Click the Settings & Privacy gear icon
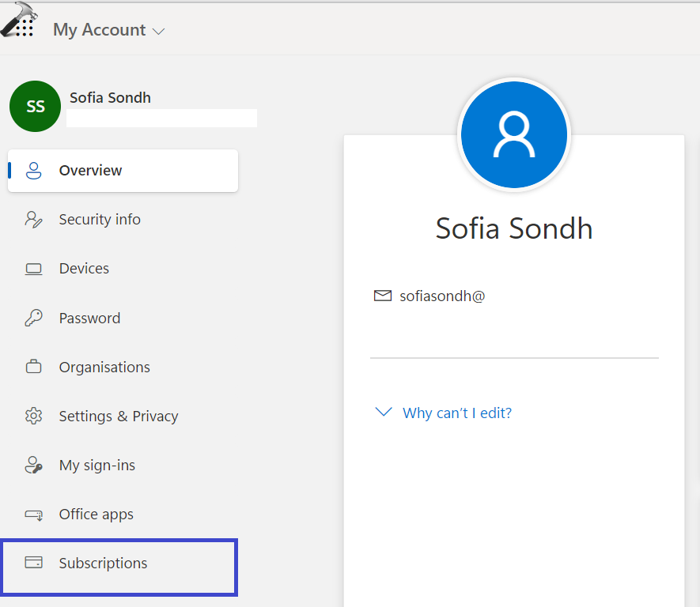The image size is (700, 607). tap(33, 417)
